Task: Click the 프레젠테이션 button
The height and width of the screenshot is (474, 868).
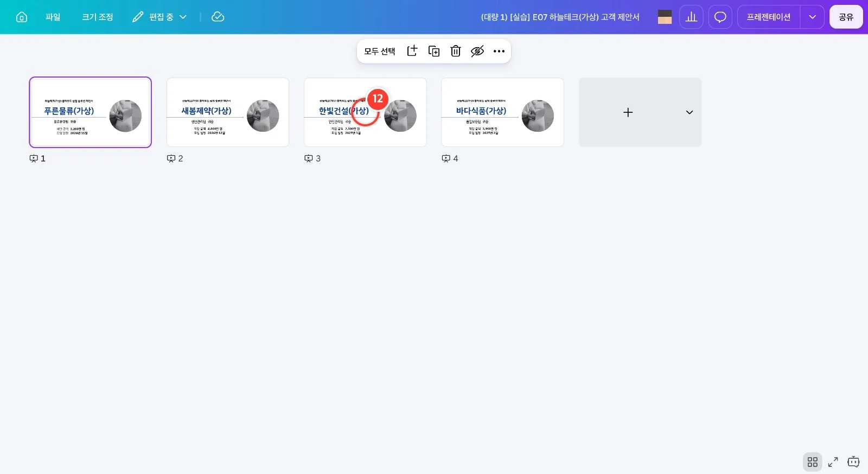Action: [x=769, y=17]
